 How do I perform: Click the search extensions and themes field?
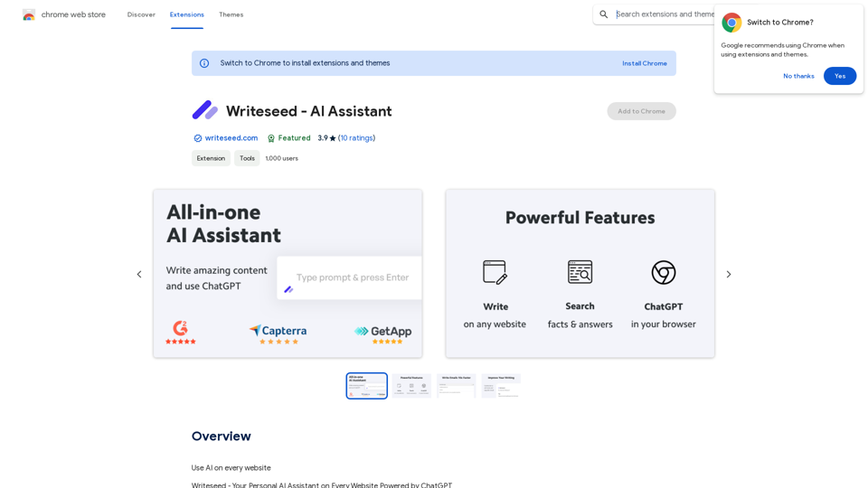tap(664, 14)
